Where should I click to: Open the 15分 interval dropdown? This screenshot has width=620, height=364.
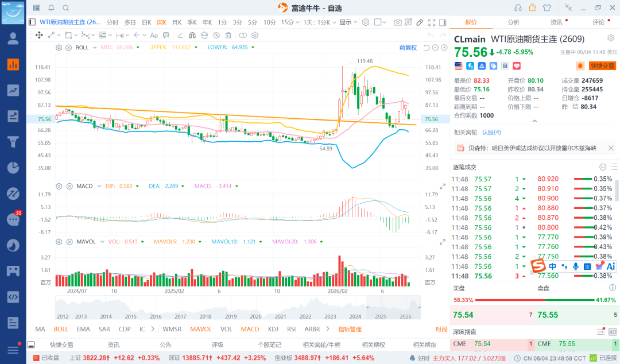(290, 22)
